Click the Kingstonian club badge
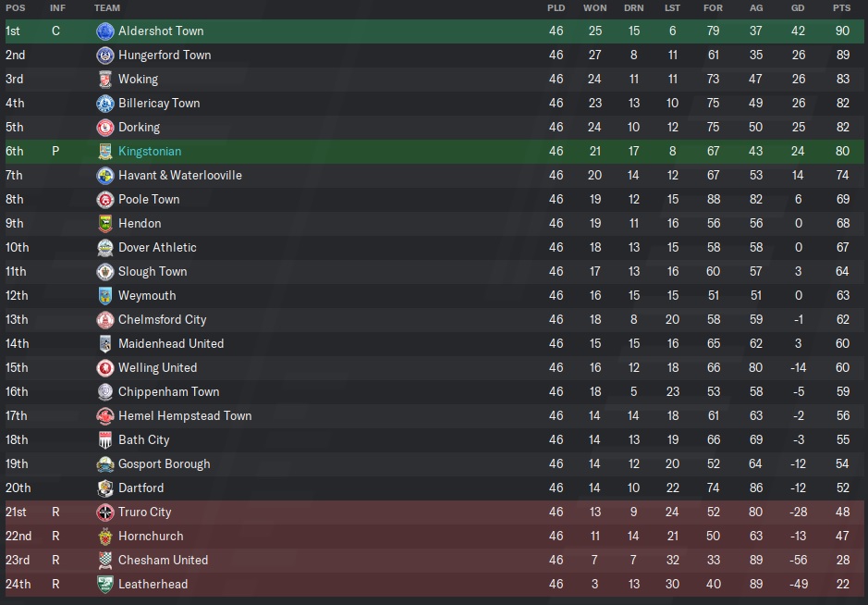868x605 pixels. (x=105, y=152)
